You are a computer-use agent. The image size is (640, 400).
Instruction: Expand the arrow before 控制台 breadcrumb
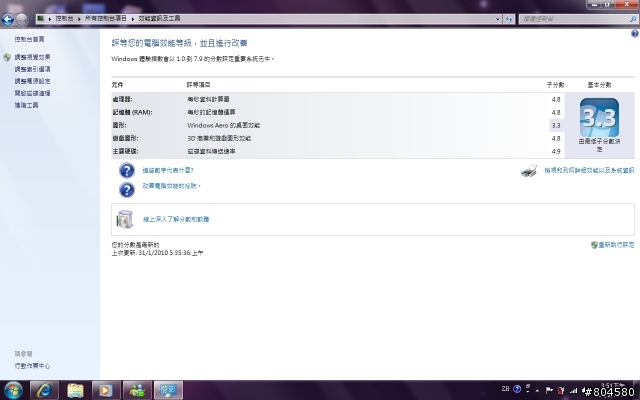pyautogui.click(x=49, y=19)
